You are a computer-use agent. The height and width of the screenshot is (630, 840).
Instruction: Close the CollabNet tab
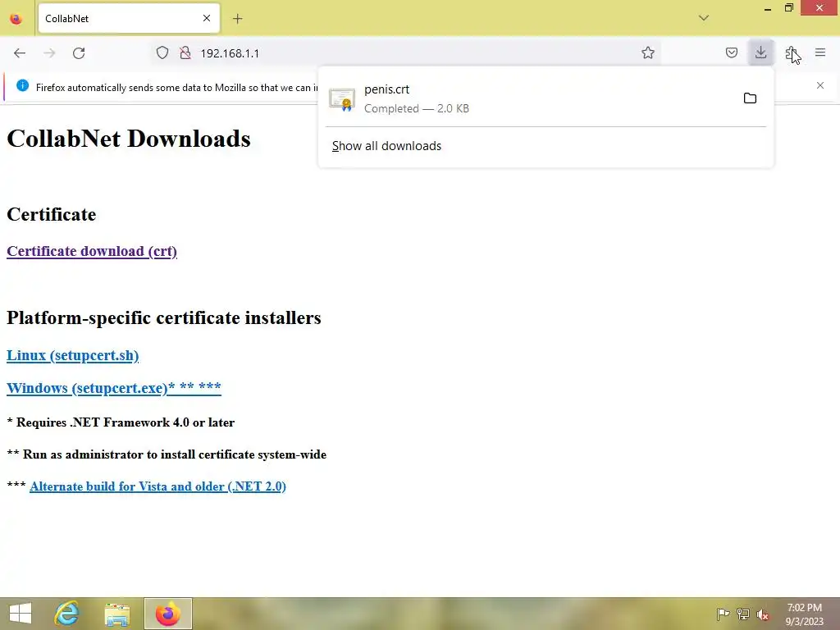pyautogui.click(x=207, y=18)
